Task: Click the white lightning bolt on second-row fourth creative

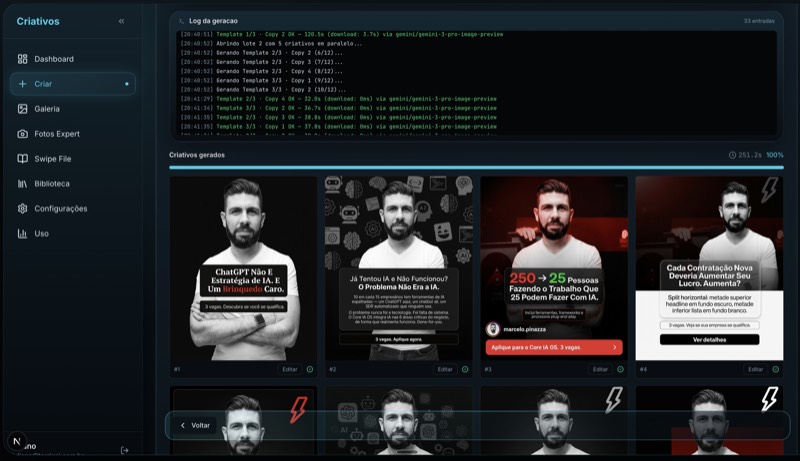Action: click(769, 398)
